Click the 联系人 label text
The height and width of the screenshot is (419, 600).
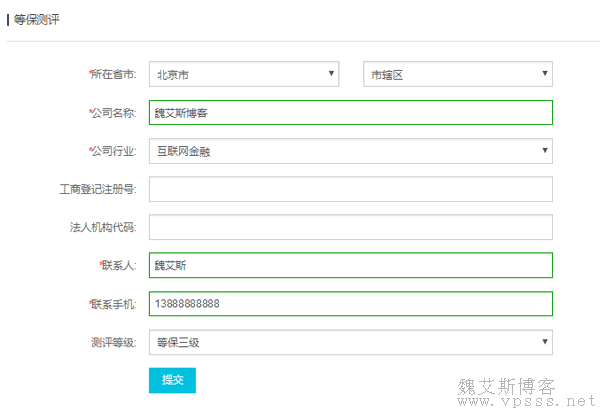click(118, 265)
